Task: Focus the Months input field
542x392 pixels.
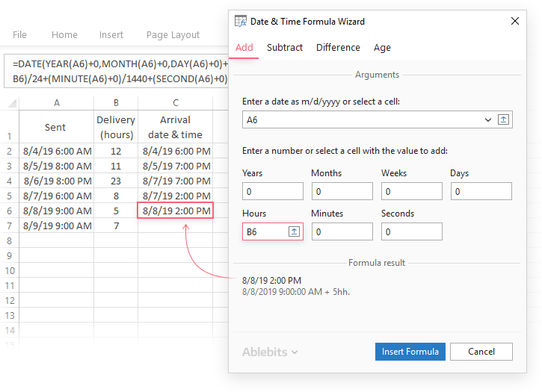Action: pos(342,191)
